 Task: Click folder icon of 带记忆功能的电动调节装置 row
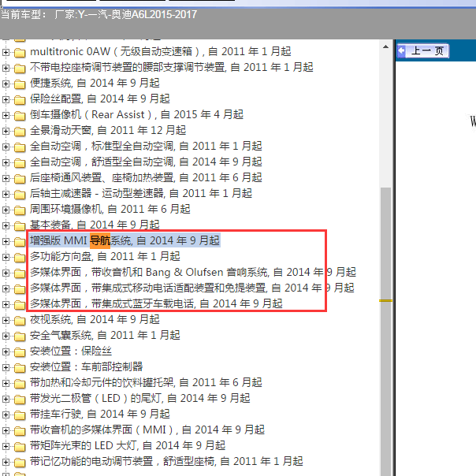pos(20,463)
